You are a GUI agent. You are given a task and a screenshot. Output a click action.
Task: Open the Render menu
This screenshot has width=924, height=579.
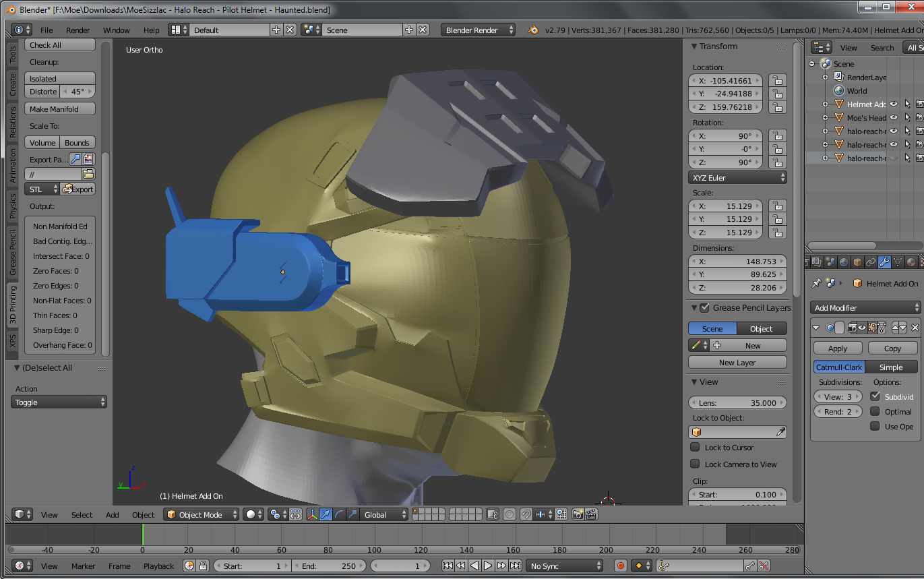click(78, 30)
